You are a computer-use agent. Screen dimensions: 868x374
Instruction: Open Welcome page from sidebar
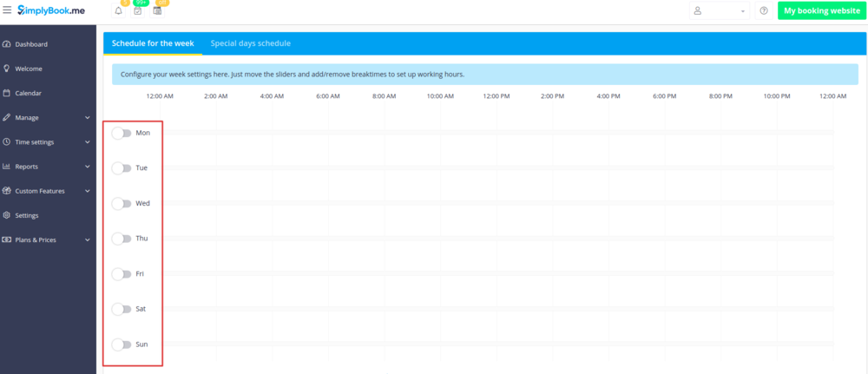[x=28, y=69]
